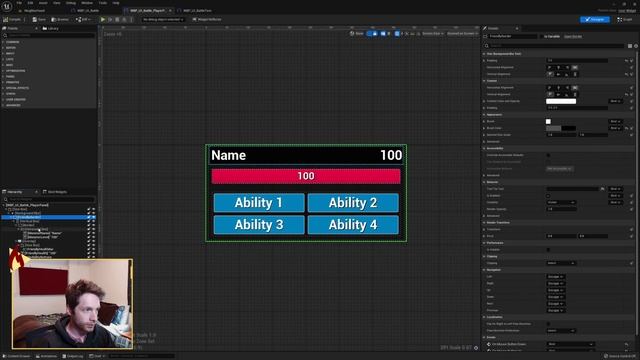Open the Window menu
The image size is (640, 360).
pos(87,3)
